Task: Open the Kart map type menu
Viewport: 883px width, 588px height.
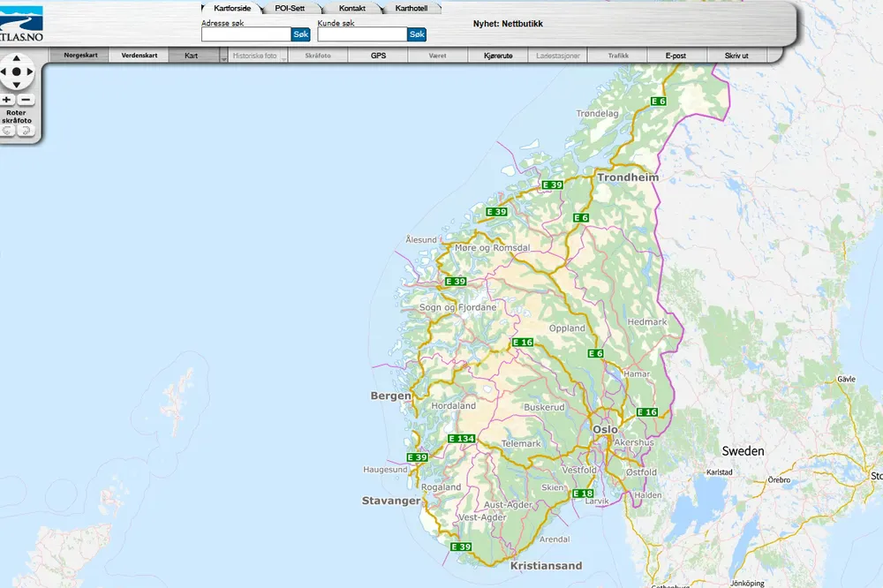Action: point(192,56)
